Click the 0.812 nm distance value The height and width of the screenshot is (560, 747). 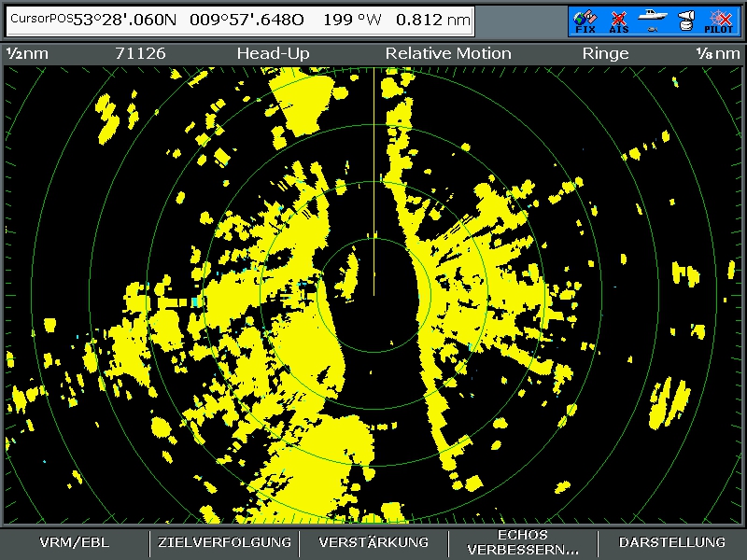(x=433, y=20)
